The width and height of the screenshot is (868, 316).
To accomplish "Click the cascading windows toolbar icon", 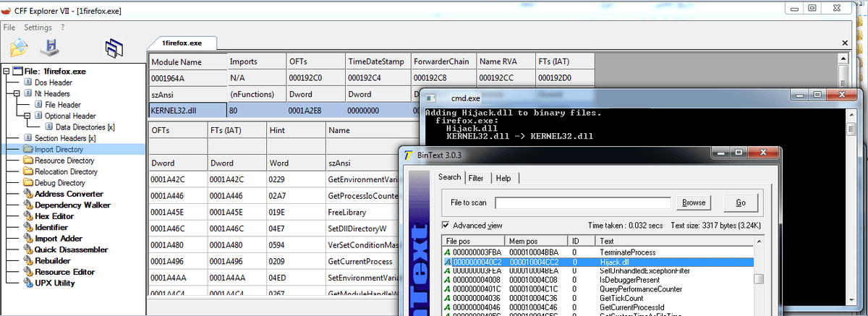I will [x=112, y=48].
